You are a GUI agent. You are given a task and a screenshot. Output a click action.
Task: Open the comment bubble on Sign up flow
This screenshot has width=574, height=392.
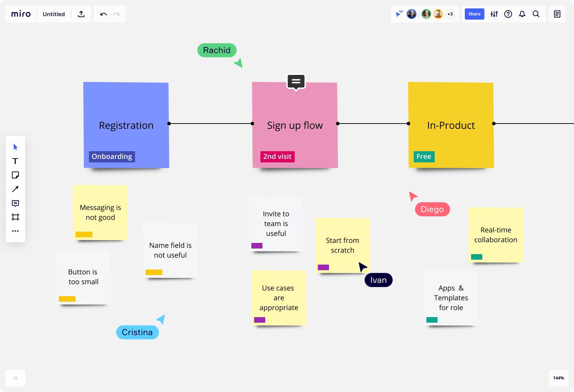click(x=296, y=82)
